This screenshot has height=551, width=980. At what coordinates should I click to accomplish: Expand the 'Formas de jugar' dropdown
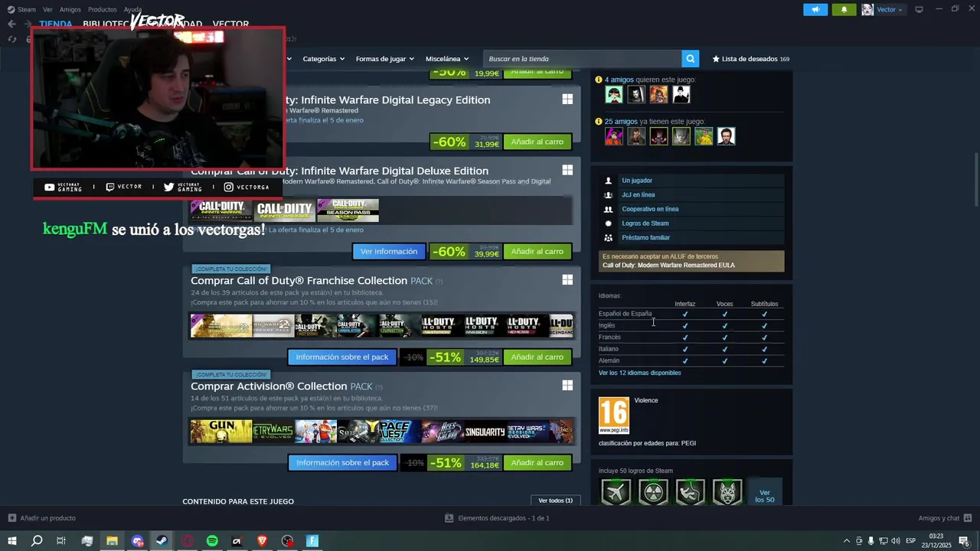tap(384, 59)
